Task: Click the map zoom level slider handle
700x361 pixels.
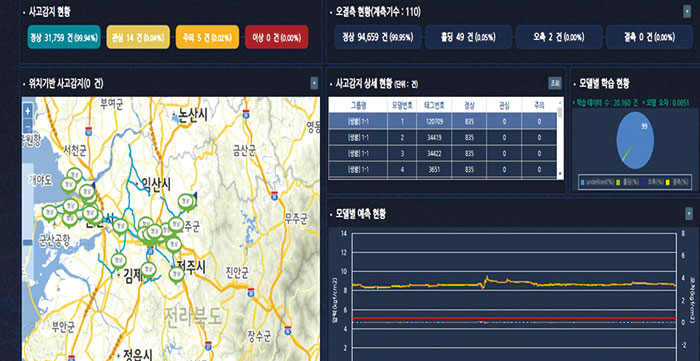Action: [28, 243]
